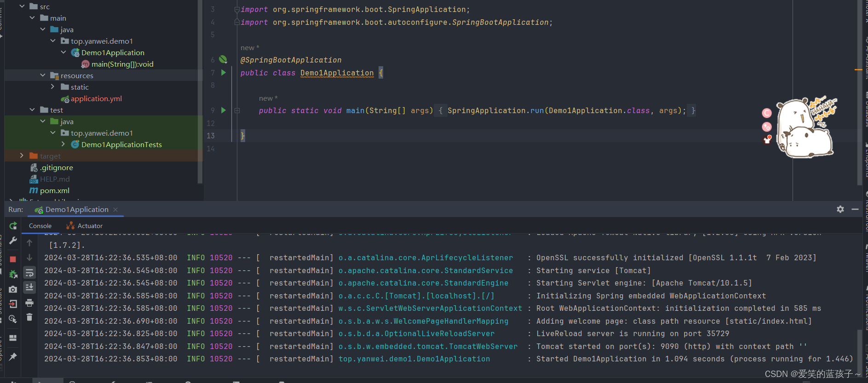Jump down the stack trace arrow
Viewport: 868px width, 383px height.
[29, 257]
